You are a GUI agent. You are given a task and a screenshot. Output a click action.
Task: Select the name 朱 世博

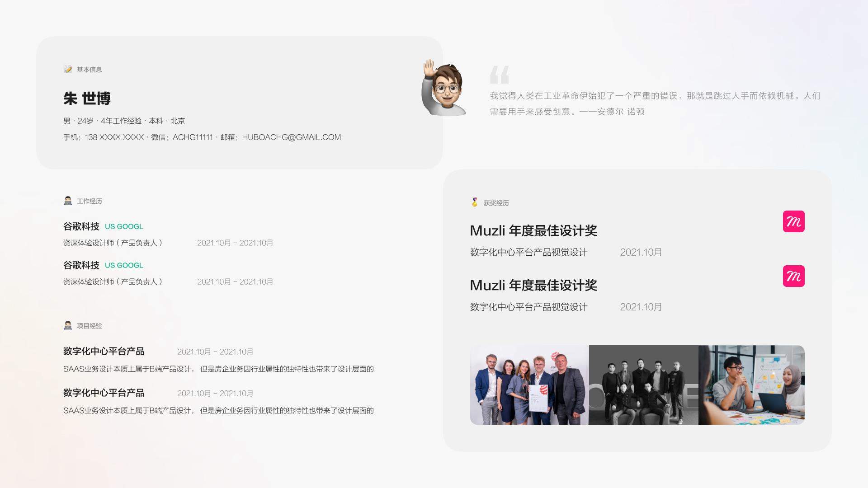point(87,98)
